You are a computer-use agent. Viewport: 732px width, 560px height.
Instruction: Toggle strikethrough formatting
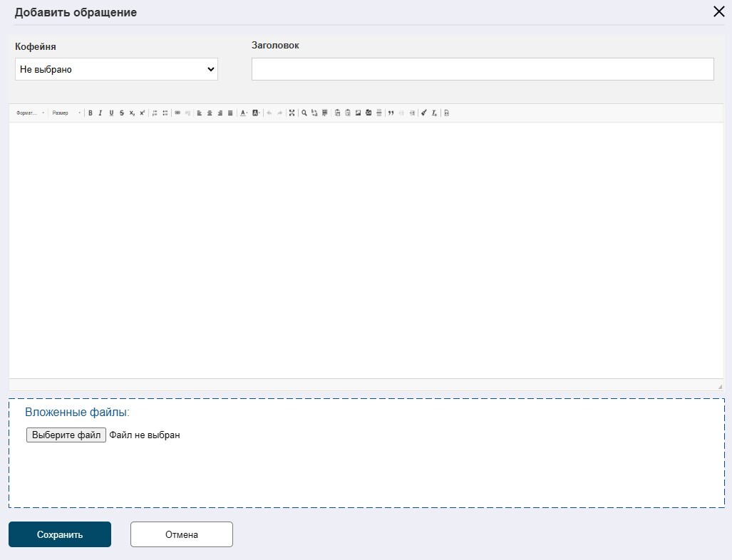121,113
